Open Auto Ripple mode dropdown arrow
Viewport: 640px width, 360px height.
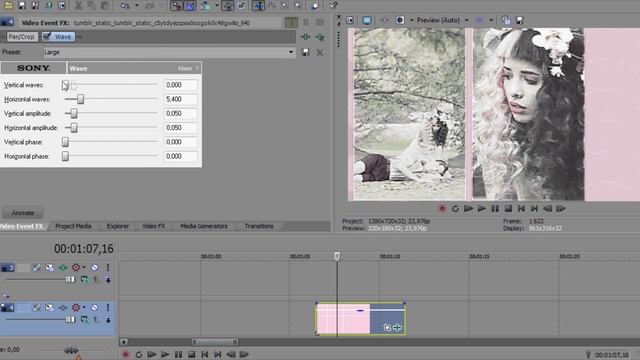216,5
